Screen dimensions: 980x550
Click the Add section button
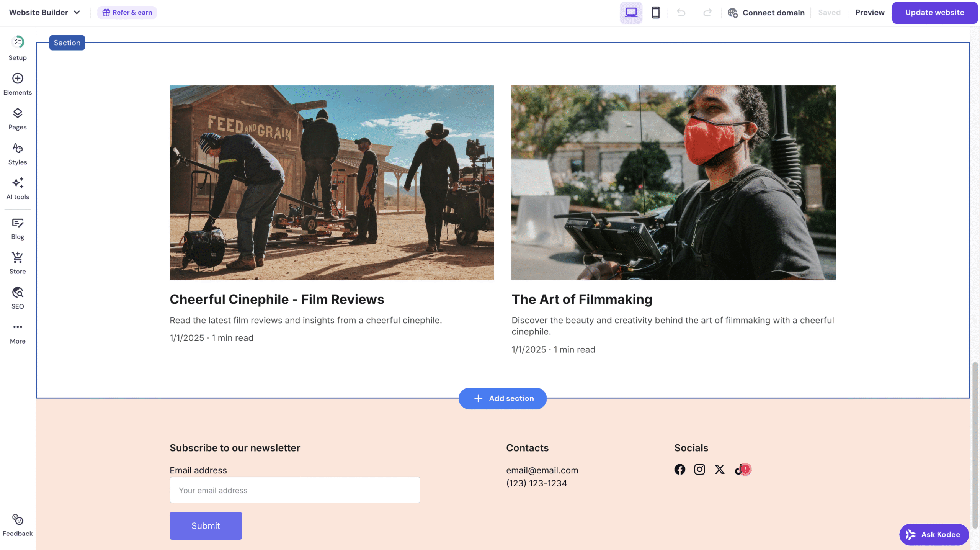pyautogui.click(x=502, y=398)
